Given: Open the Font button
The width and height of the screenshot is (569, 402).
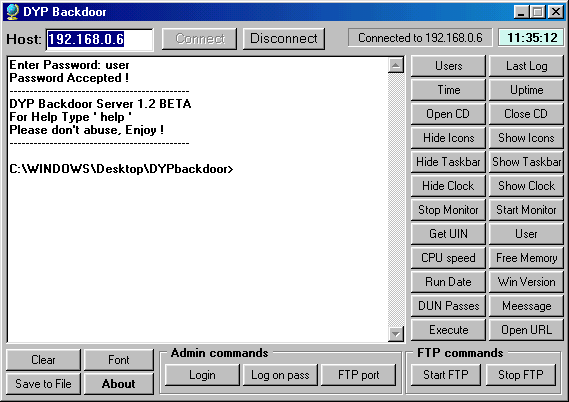Looking at the screenshot, I should coord(119,360).
